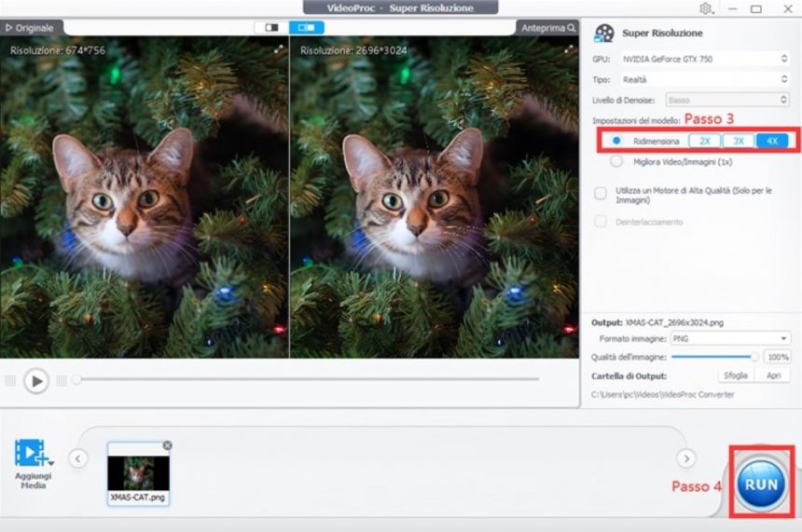Select Migliora Video/Immagini (1x) option

point(616,161)
